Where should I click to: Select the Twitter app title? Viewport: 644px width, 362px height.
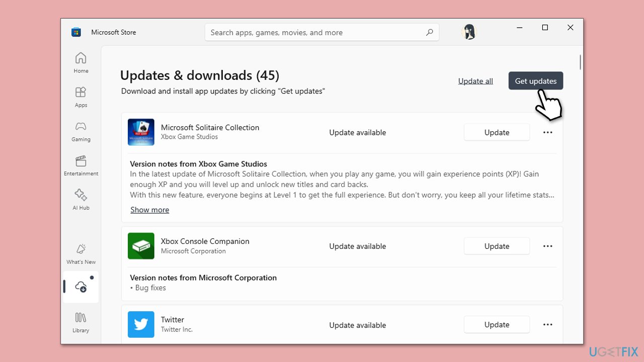coord(173,319)
